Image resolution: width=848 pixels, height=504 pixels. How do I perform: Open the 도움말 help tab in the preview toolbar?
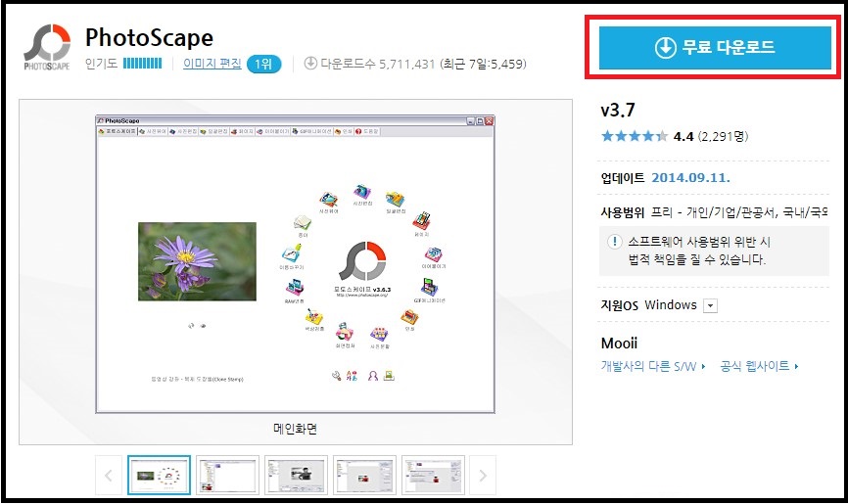click(367, 131)
